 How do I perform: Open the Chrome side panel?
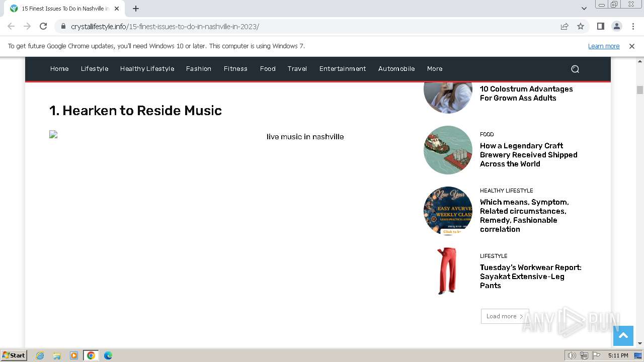[600, 26]
